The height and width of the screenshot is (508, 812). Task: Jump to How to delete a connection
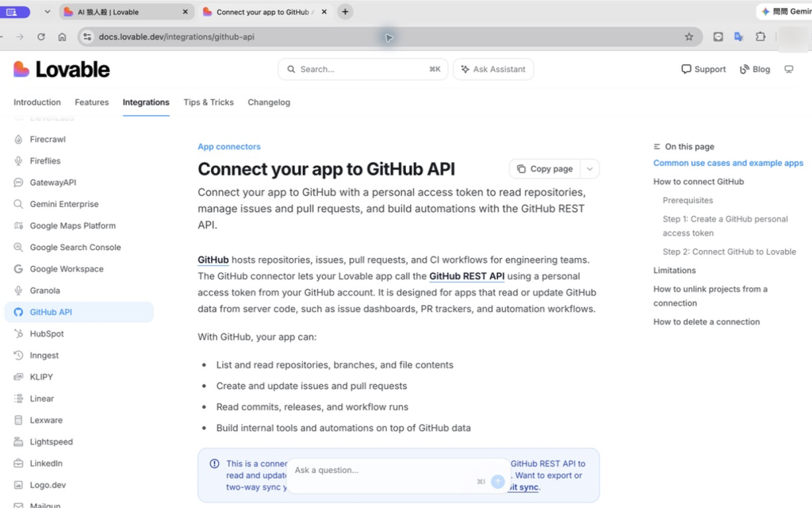click(x=707, y=321)
